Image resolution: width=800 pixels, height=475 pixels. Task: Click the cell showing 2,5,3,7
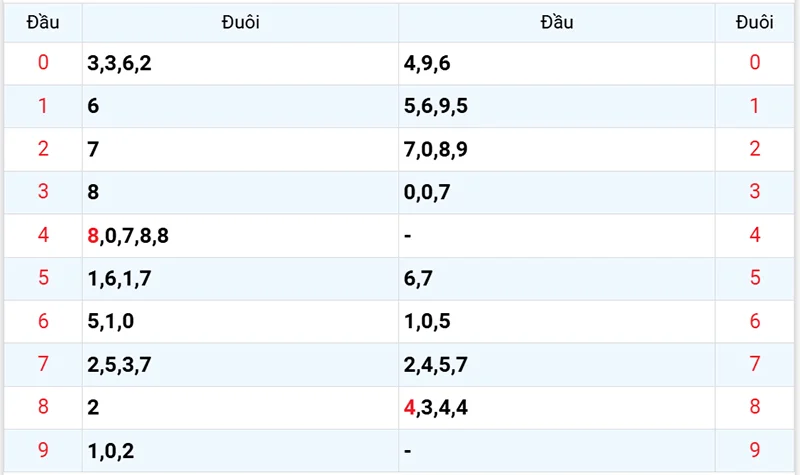coord(119,365)
